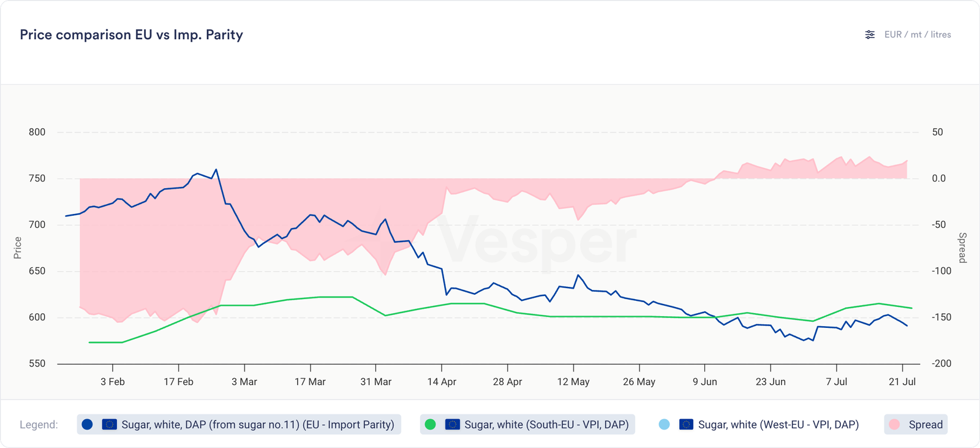980x448 pixels.
Task: Show the Sugar white West-EU VPI series
Action: [x=778, y=425]
